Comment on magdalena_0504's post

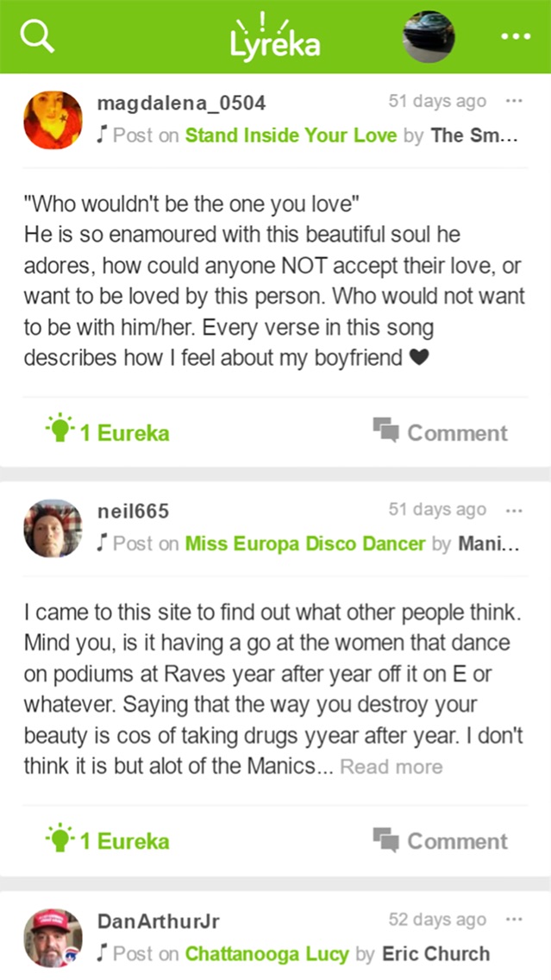[x=441, y=432]
